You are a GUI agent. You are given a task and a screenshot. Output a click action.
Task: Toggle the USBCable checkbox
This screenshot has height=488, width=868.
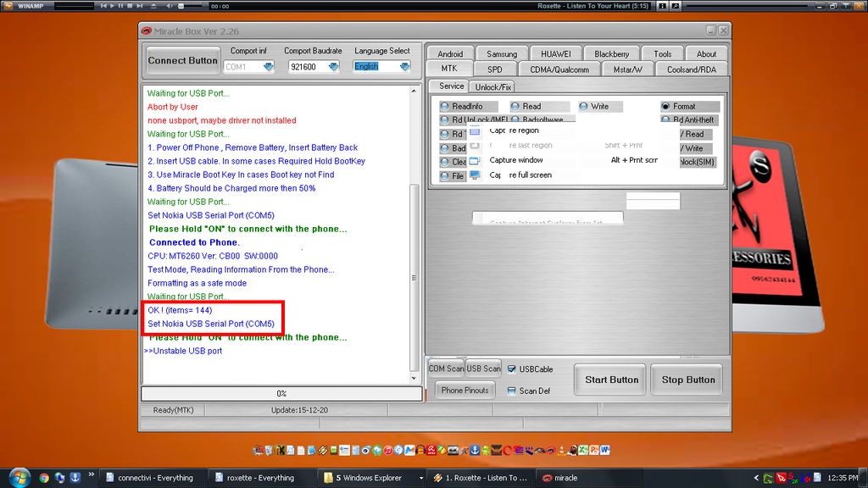click(511, 369)
